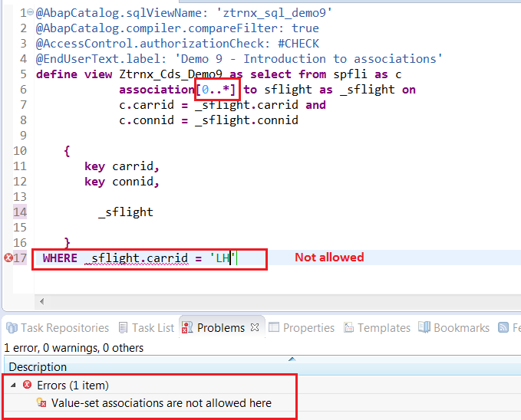The height and width of the screenshot is (420, 521).
Task: Click line number 14 in the gutter
Action: 20,212
